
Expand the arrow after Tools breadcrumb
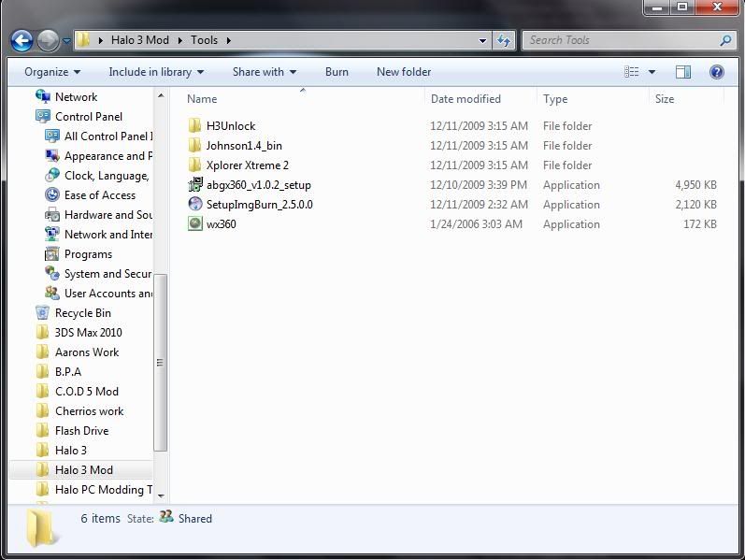[228, 40]
